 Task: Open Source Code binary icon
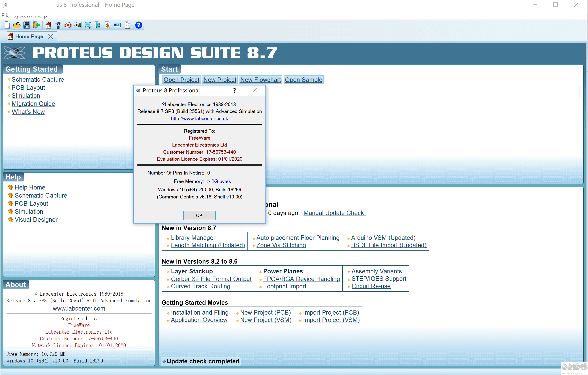(117, 25)
